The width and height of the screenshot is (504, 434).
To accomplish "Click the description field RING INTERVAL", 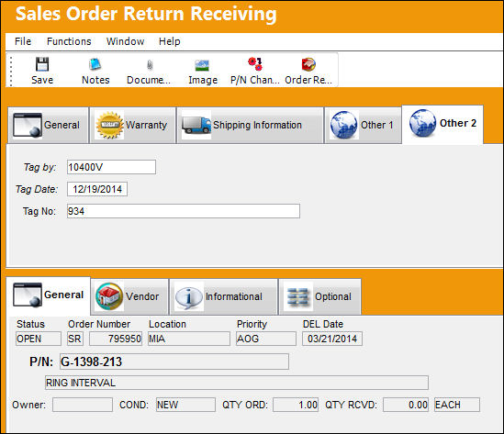I will coord(237,383).
